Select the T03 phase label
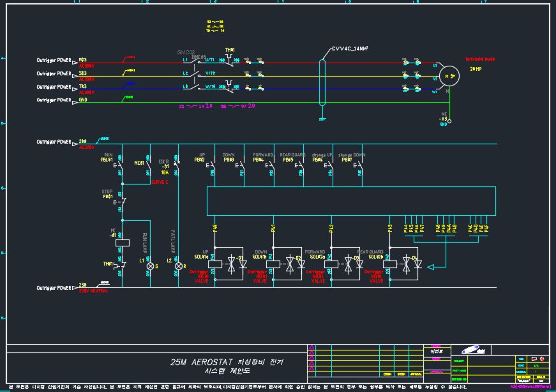 point(82,86)
